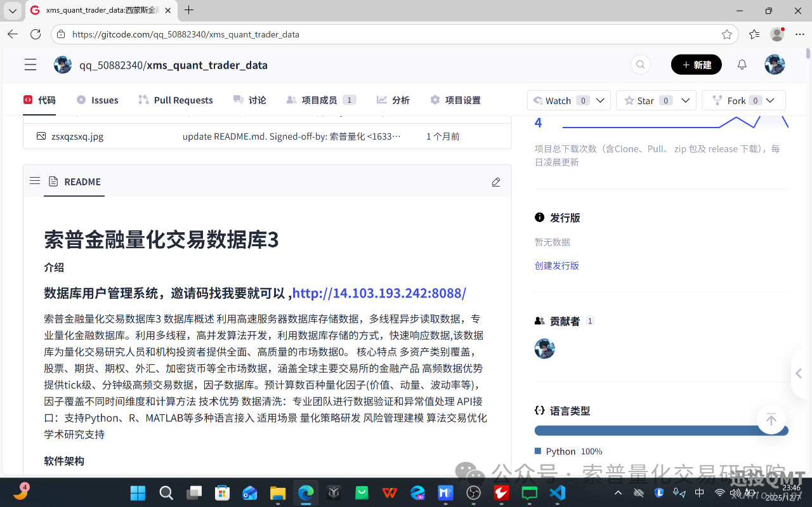Click the back-to-top arrow button
The height and width of the screenshot is (507, 812).
coord(771,419)
